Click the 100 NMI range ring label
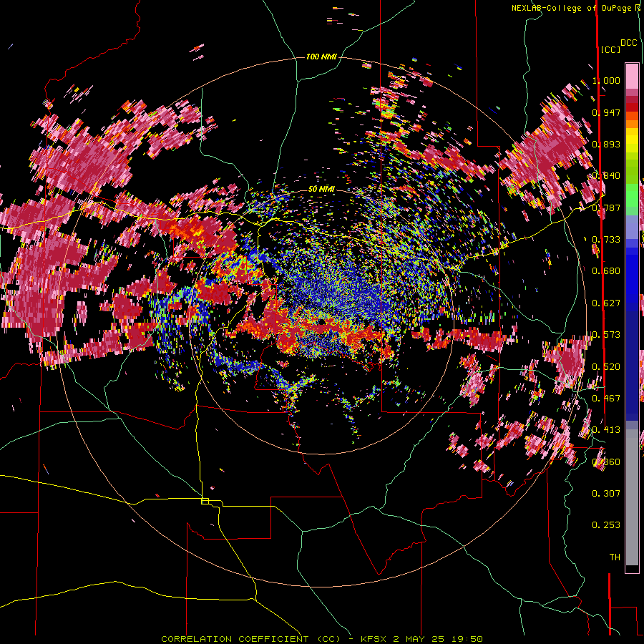644x644 pixels. pyautogui.click(x=321, y=57)
